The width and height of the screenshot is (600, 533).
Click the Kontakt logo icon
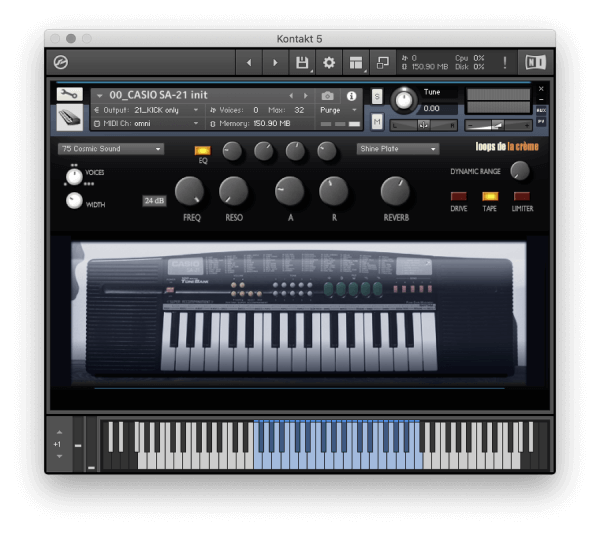(62, 62)
